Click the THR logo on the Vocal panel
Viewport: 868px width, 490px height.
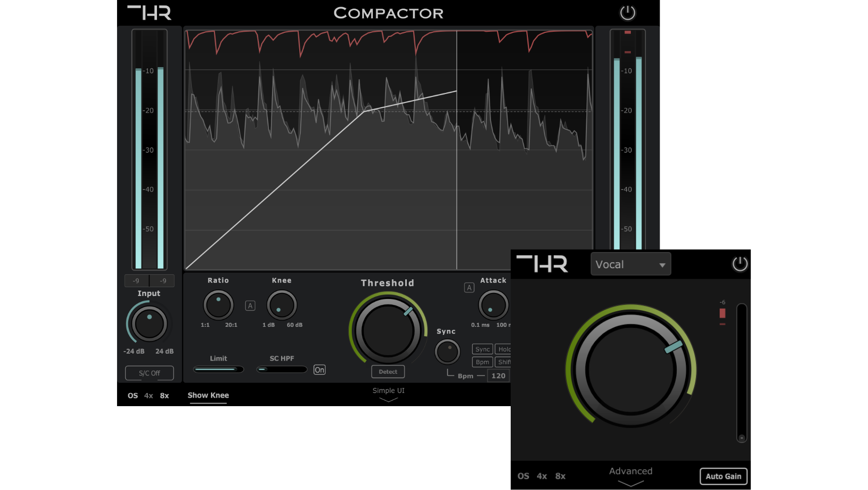tap(542, 264)
